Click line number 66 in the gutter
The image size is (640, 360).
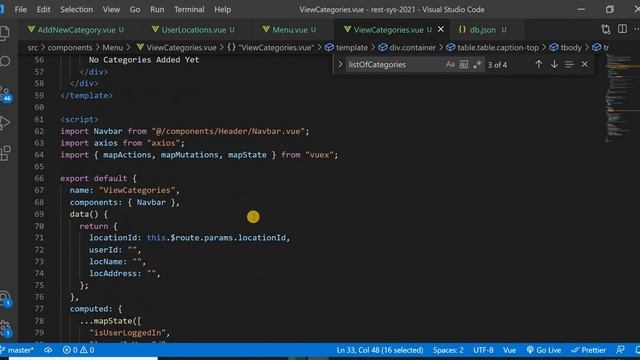pyautogui.click(x=39, y=178)
